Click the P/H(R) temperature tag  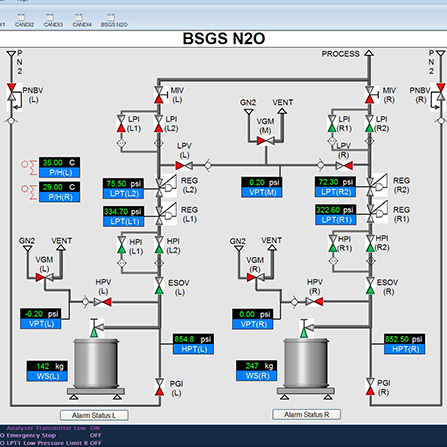60,197
